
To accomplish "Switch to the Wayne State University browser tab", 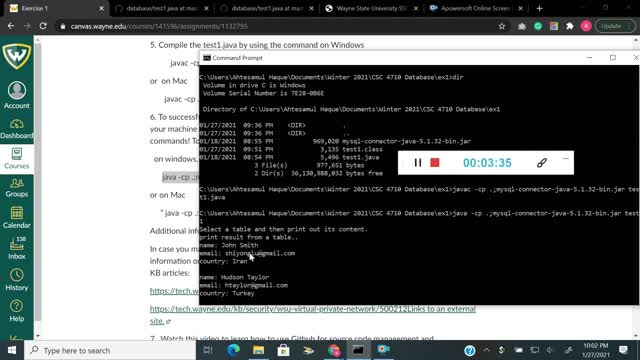I will click(x=371, y=8).
